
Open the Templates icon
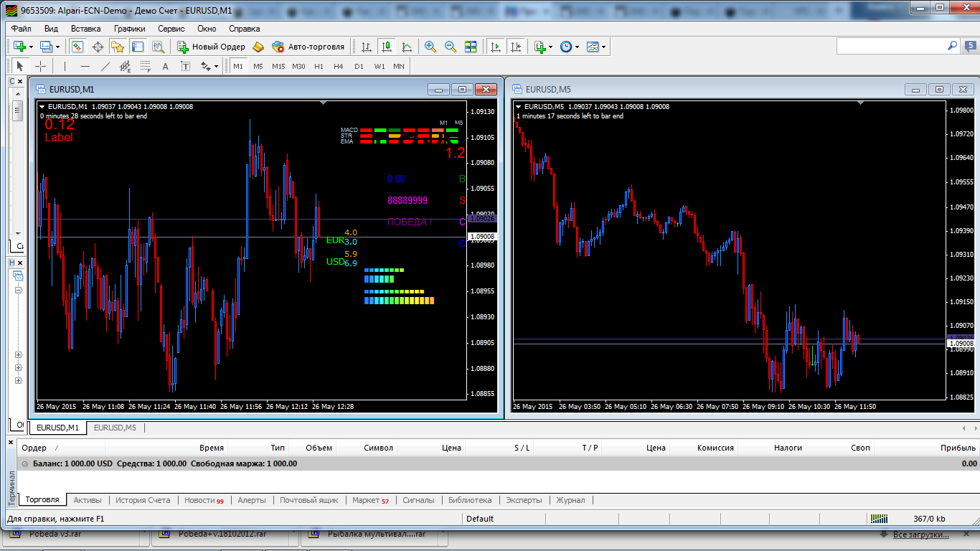593,47
